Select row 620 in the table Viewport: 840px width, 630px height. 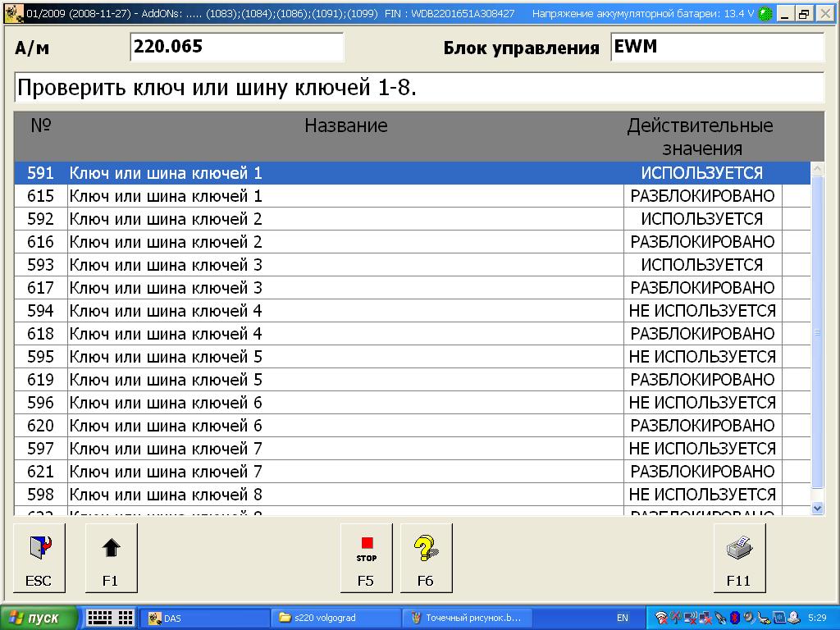pyautogui.click(x=413, y=426)
